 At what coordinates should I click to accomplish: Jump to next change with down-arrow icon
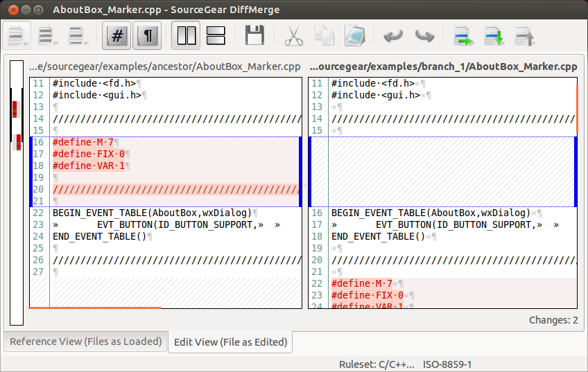point(494,35)
